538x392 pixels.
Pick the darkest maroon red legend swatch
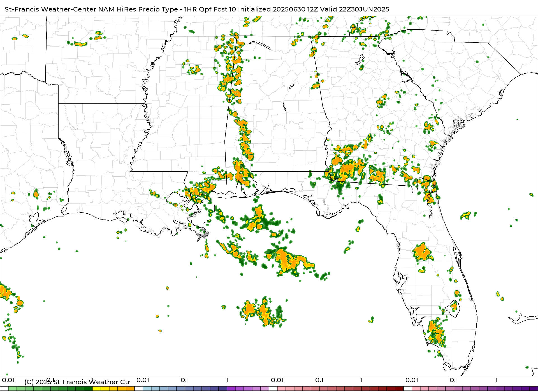click(399, 389)
